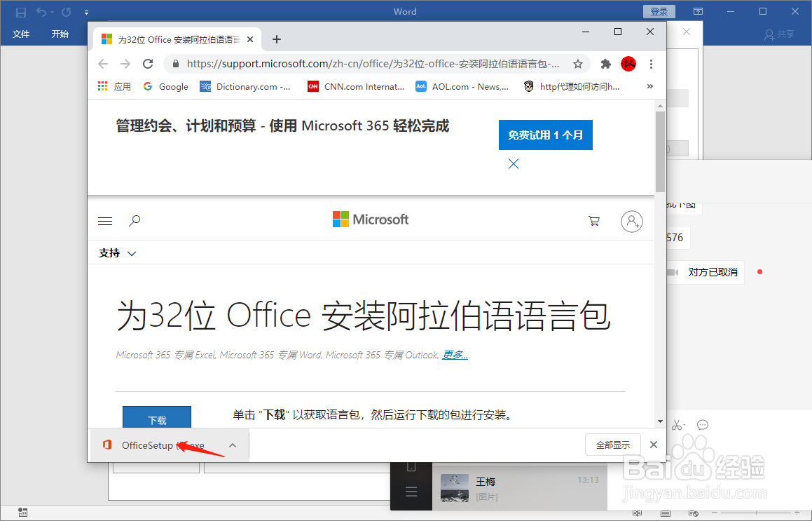This screenshot has width=812, height=521.
Task: Open the CNN.com Internat... bookmark
Action: [356, 86]
